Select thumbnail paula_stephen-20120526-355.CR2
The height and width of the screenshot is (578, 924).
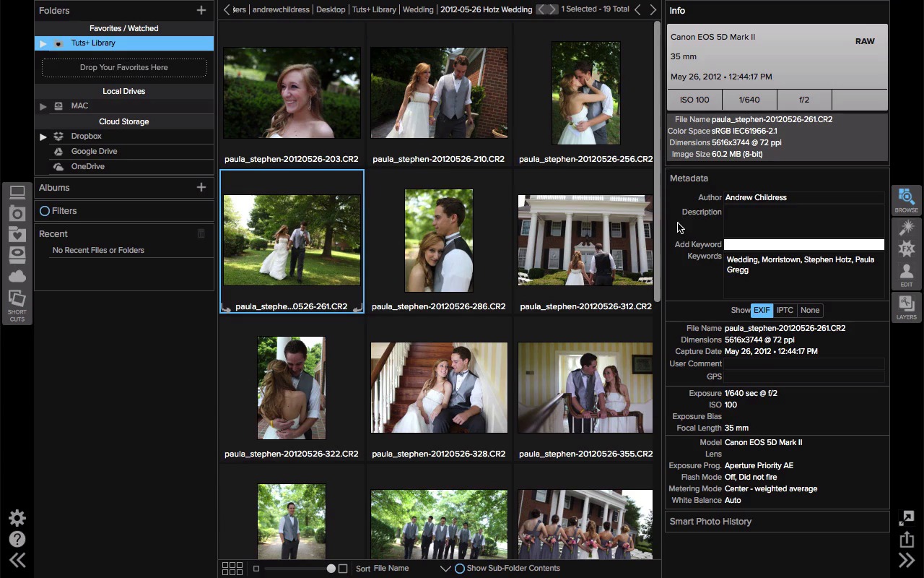pyautogui.click(x=585, y=388)
